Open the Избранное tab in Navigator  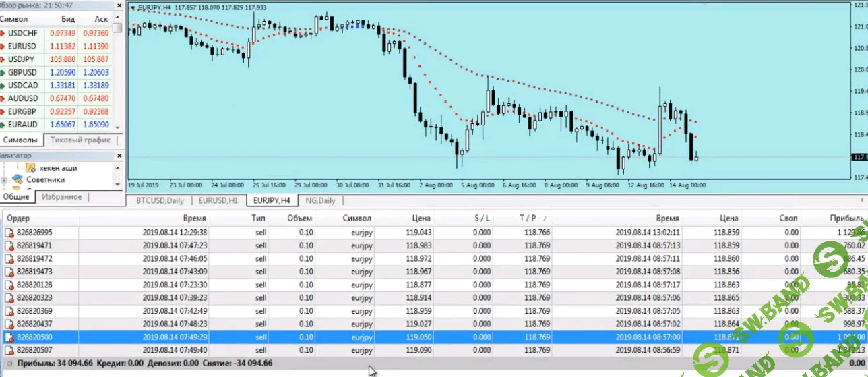pos(61,197)
